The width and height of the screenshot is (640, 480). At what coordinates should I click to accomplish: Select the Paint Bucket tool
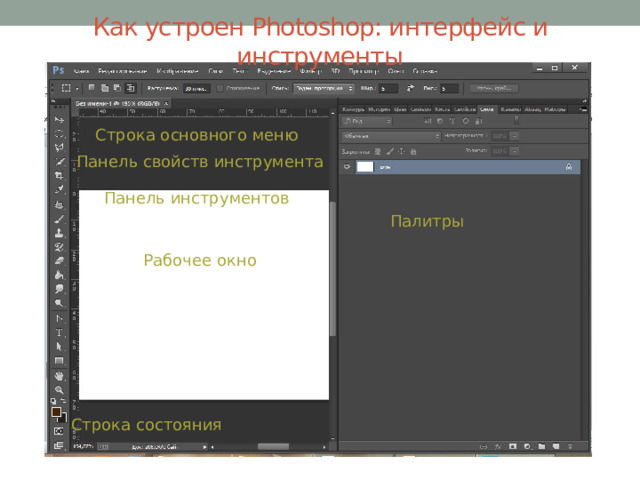[60, 275]
